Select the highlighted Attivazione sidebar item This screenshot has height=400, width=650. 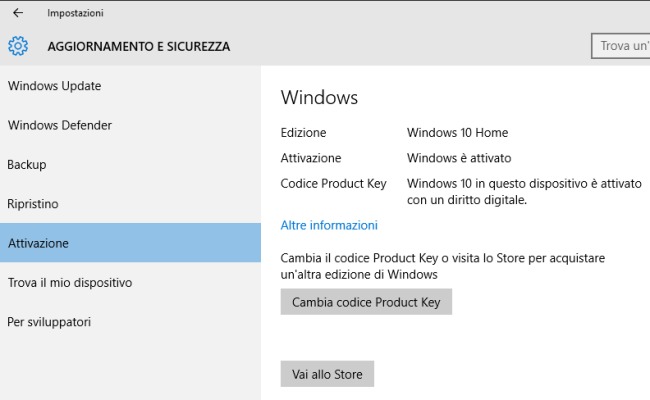point(39,243)
